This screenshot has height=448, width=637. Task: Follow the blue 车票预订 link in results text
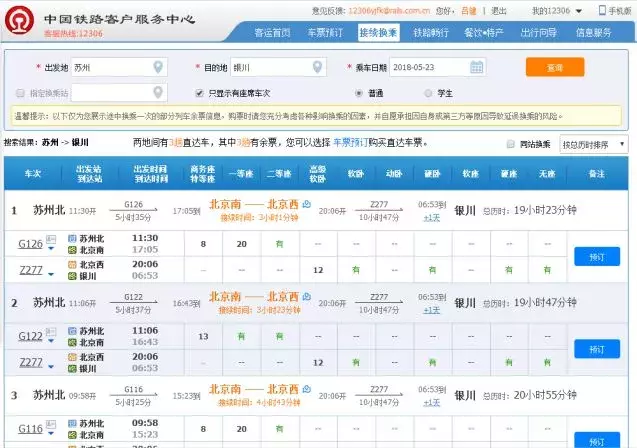[350, 143]
